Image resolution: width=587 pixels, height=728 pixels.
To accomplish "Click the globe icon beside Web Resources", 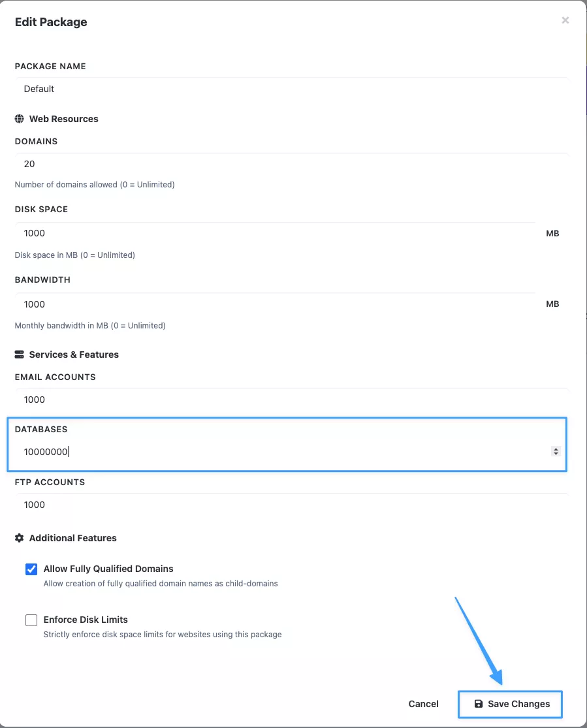I will pos(19,119).
